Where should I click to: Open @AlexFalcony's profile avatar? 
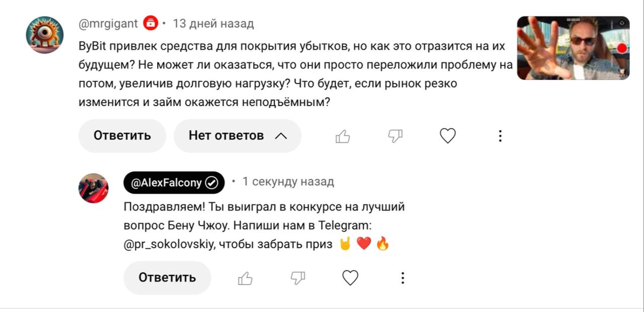tap(93, 188)
